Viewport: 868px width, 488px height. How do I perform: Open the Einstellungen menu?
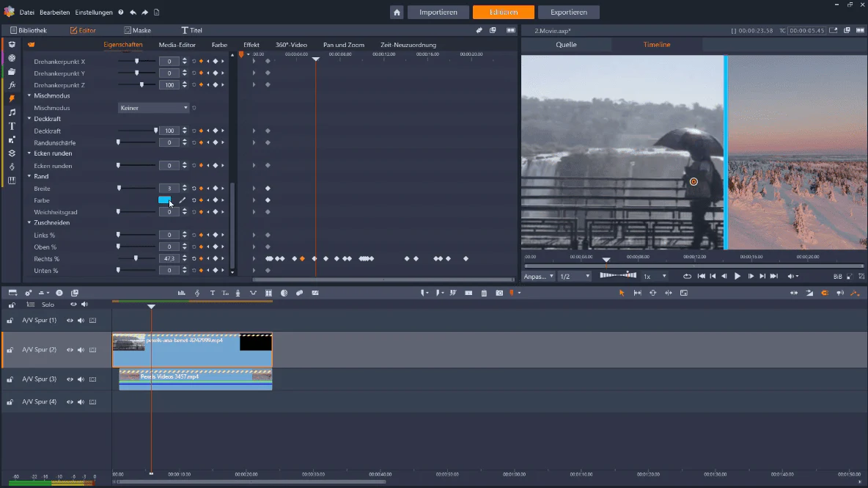[x=94, y=12]
